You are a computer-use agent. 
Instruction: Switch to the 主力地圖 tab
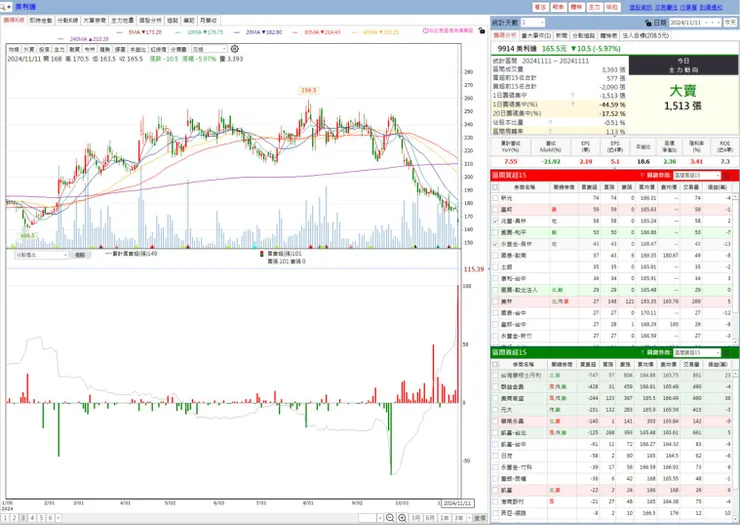[x=122, y=21]
